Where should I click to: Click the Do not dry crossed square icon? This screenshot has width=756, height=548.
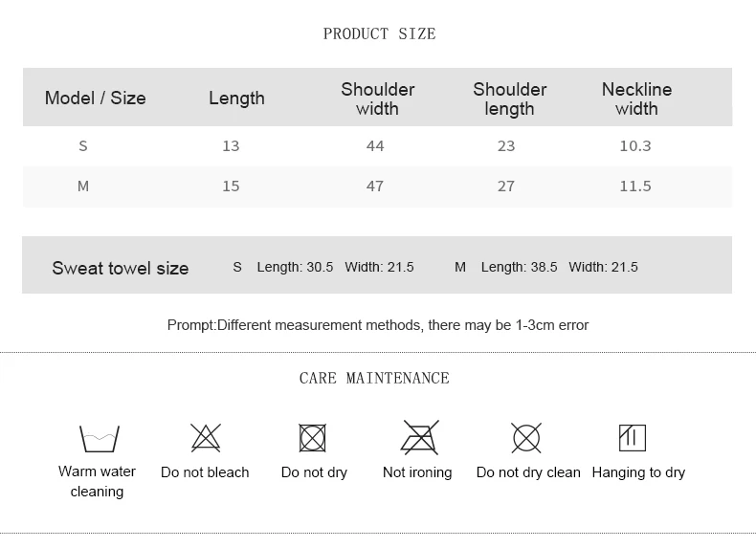312,438
